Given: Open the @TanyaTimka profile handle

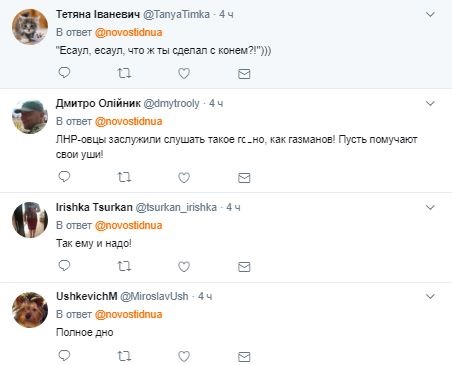Looking at the screenshot, I should coord(176,14).
